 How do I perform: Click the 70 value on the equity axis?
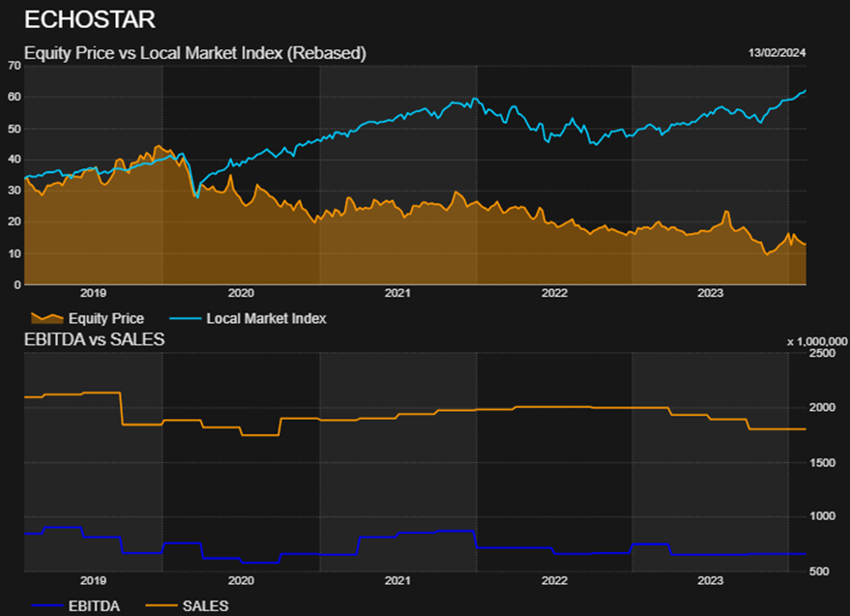(15, 66)
